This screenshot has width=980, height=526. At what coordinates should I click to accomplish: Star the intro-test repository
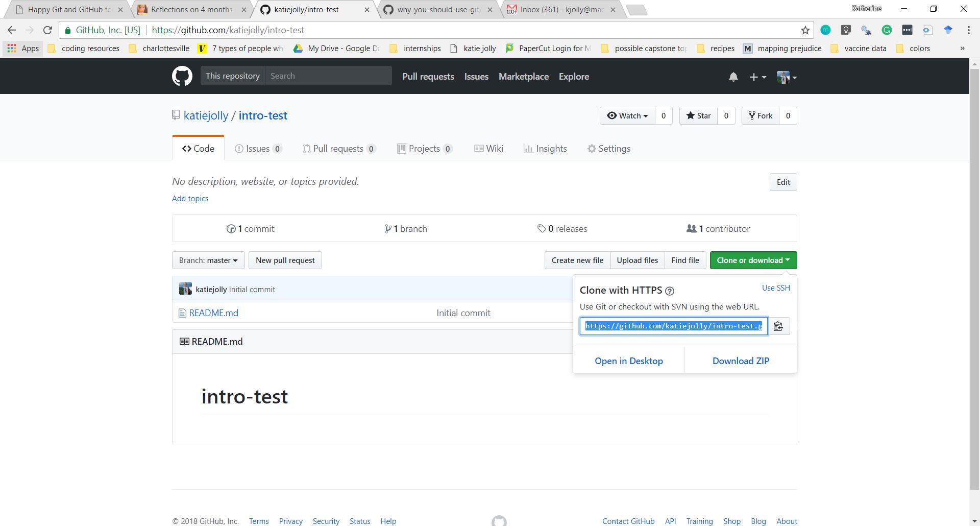[698, 116]
